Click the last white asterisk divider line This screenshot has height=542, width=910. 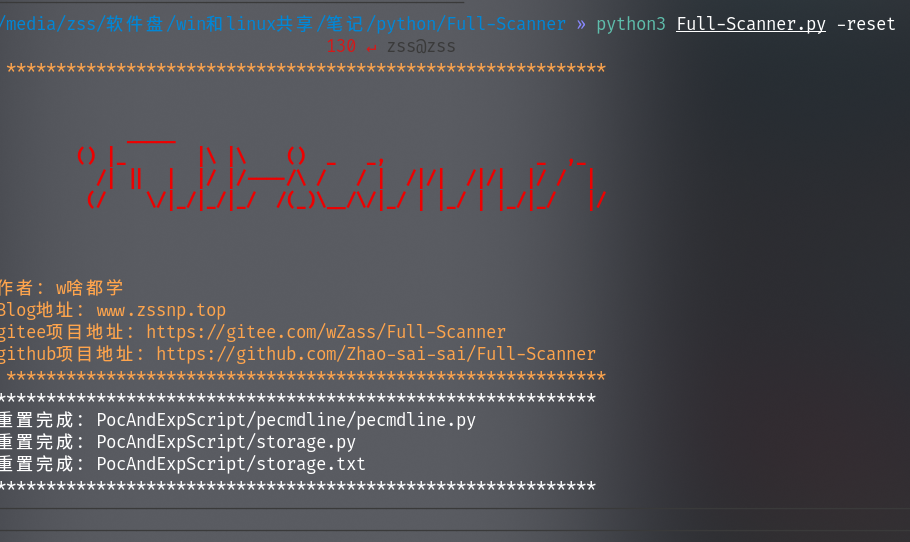pyautogui.click(x=298, y=487)
